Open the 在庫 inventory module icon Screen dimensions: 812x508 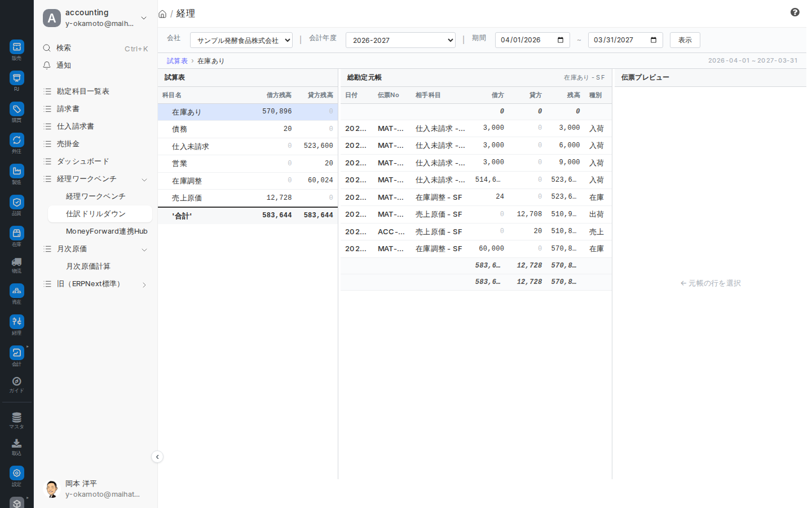tap(17, 233)
